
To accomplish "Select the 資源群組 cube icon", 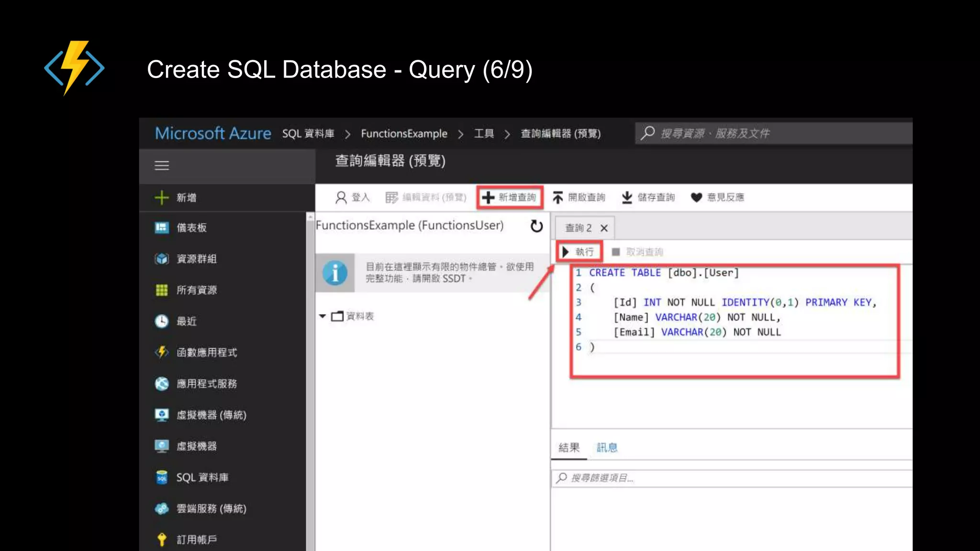I will [x=162, y=259].
